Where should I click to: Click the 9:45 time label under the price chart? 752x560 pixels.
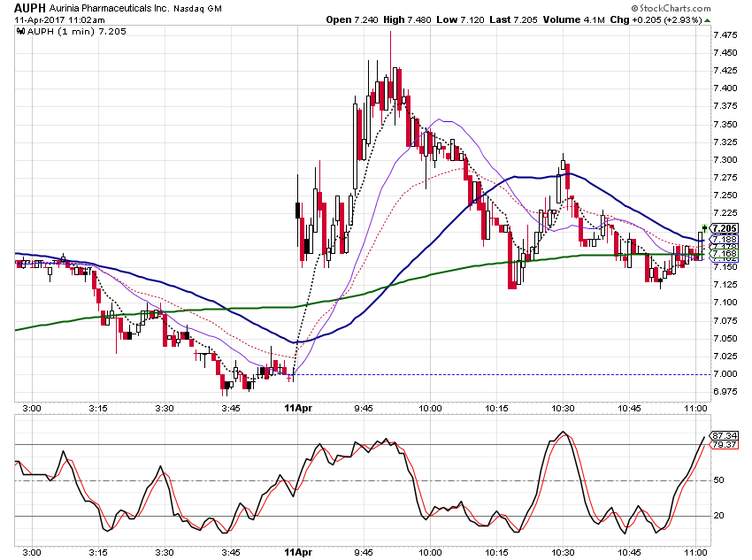tap(364, 408)
